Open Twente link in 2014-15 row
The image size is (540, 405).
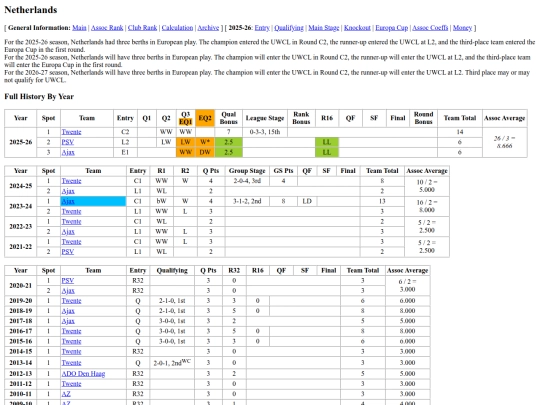tap(71, 351)
